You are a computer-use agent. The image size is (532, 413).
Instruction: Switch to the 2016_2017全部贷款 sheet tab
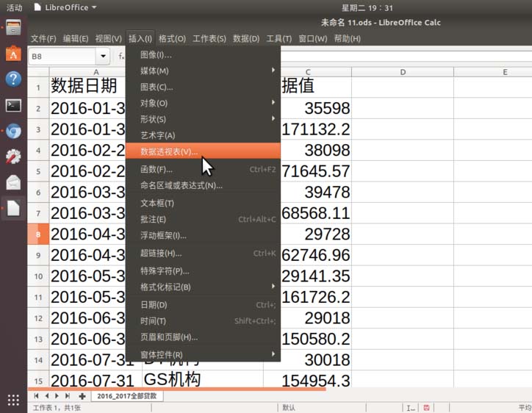coord(127,396)
